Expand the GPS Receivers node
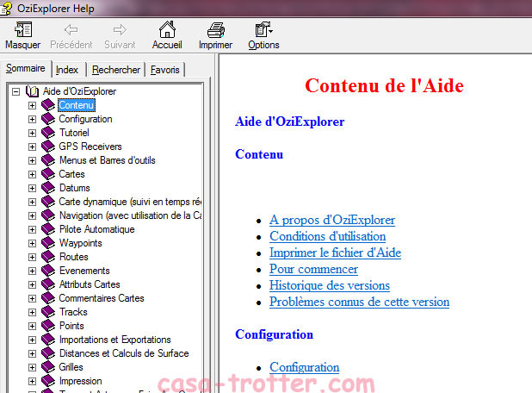 (x=32, y=147)
